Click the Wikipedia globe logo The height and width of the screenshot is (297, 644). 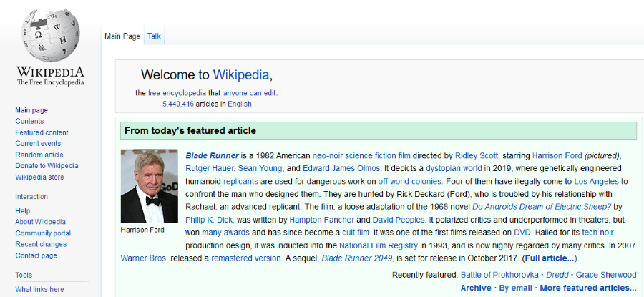[x=50, y=36]
